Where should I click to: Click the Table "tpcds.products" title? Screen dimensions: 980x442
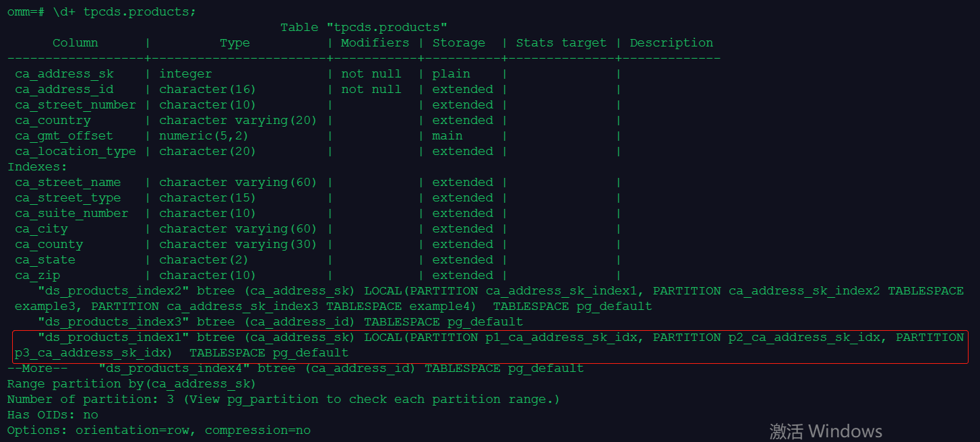pyautogui.click(x=364, y=28)
